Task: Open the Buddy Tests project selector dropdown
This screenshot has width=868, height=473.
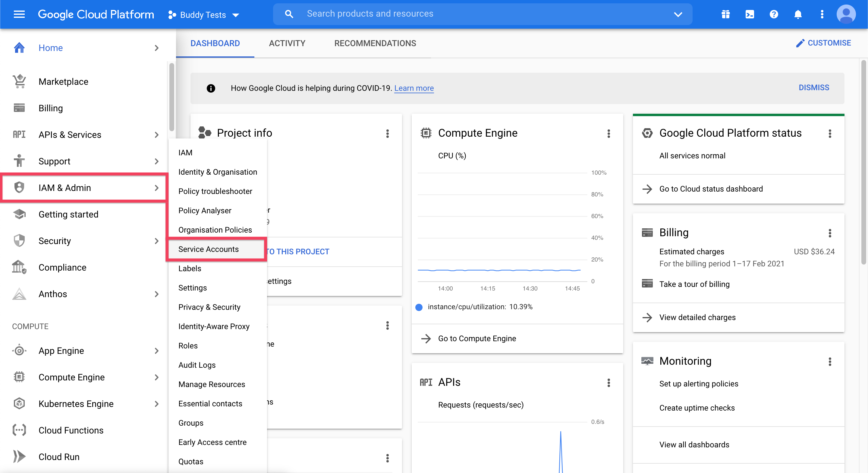Action: [x=203, y=14]
